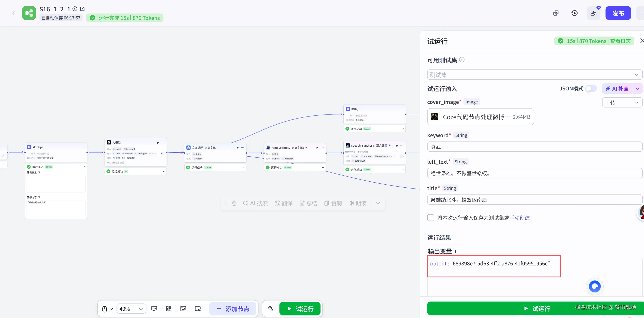Click the 添加节点 button
The width and height of the screenshot is (644, 318).
pos(233,309)
